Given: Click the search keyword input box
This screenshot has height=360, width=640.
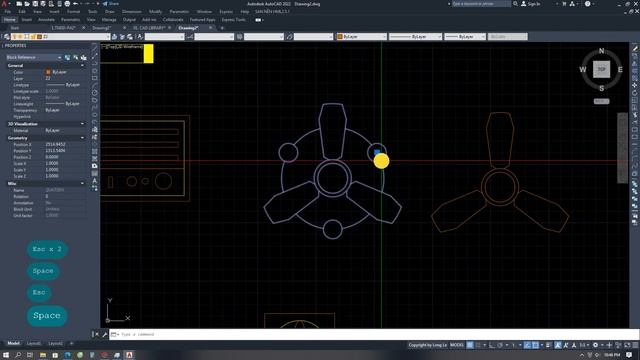Looking at the screenshot, I should point(481,4).
